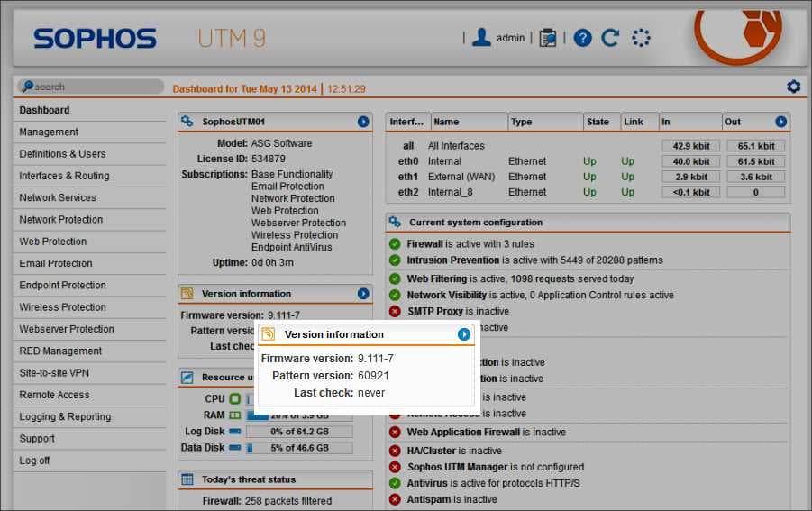Click the CPU chip icon
The width and height of the screenshot is (812, 511).
pyautogui.click(x=235, y=398)
